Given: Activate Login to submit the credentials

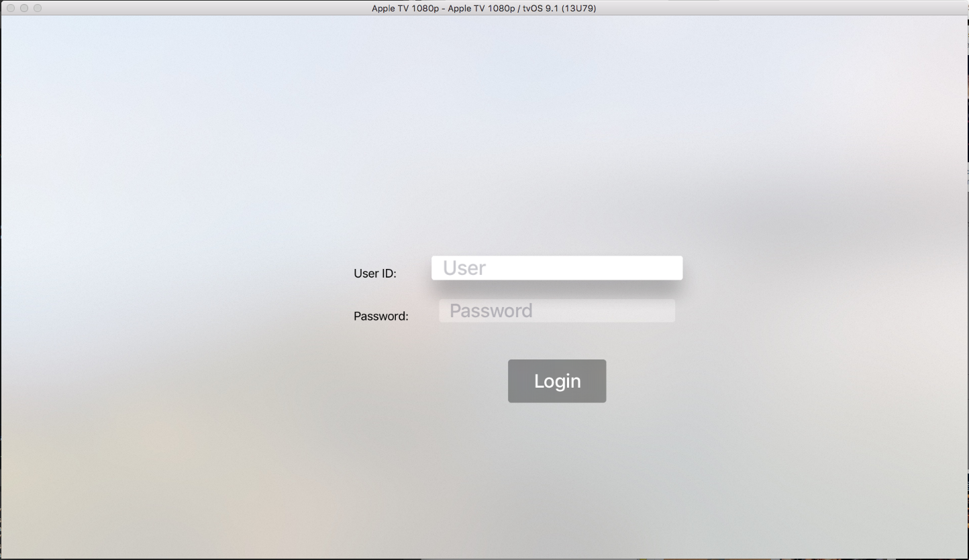Looking at the screenshot, I should (556, 380).
